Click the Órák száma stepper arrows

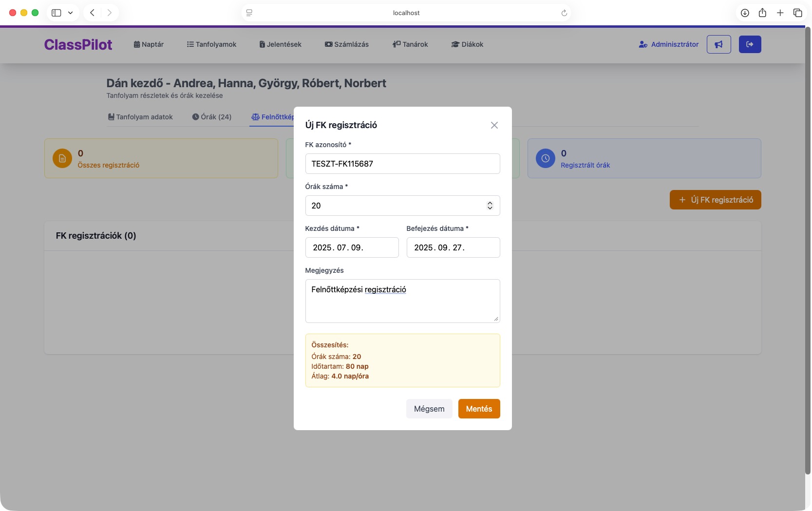(490, 206)
